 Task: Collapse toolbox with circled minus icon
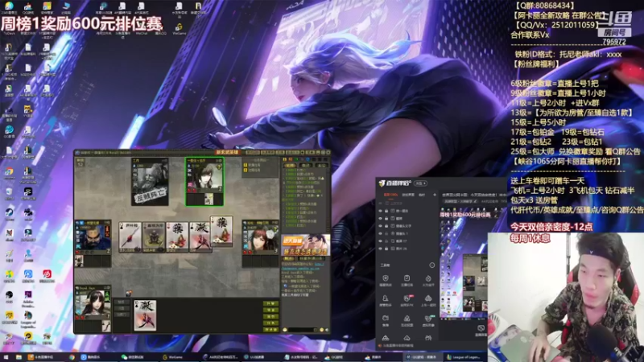tap(431, 265)
